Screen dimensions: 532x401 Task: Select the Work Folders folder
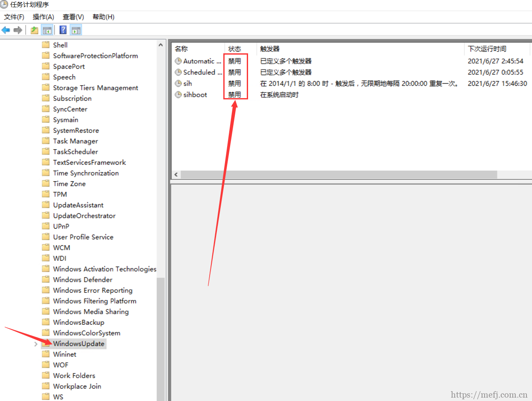pos(74,375)
